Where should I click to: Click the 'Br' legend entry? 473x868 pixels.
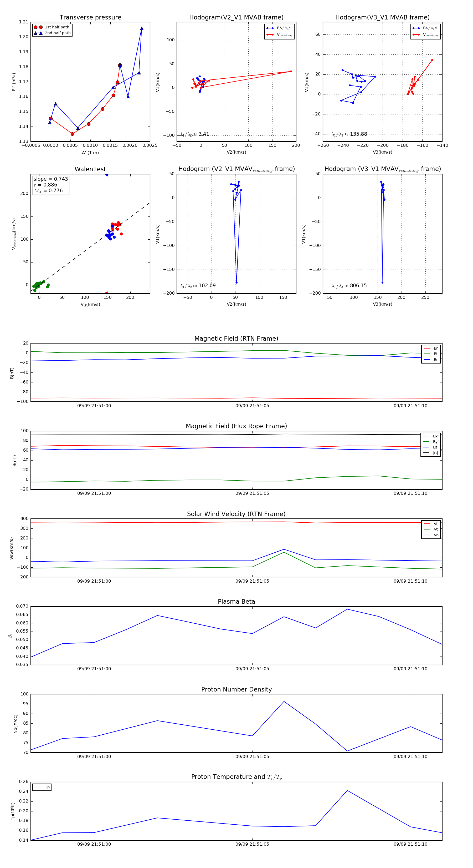point(431,349)
